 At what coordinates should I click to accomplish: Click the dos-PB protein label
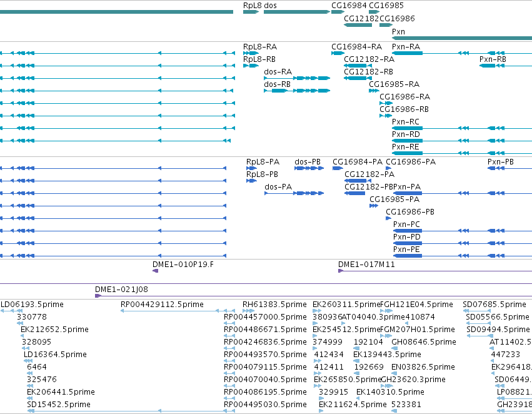(308, 162)
